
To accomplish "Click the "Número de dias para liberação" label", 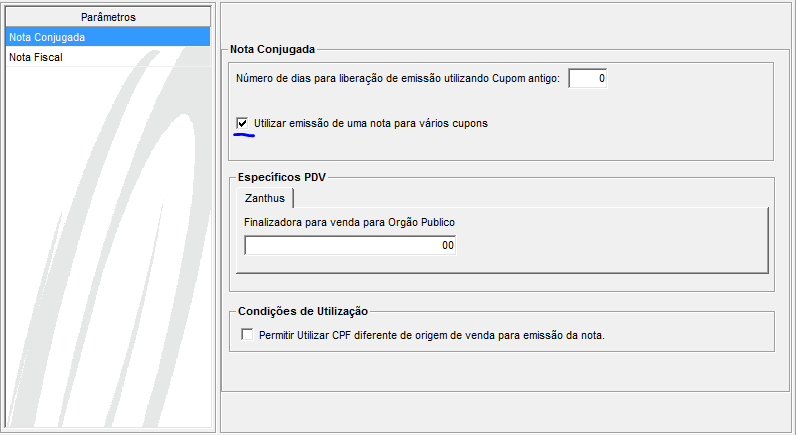I will (x=397, y=78).
